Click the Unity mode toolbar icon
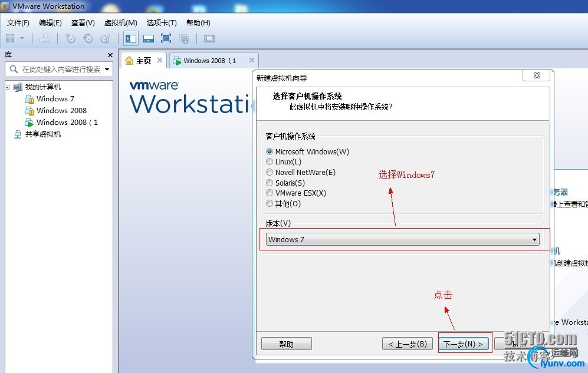This screenshot has width=588, height=373. (184, 38)
